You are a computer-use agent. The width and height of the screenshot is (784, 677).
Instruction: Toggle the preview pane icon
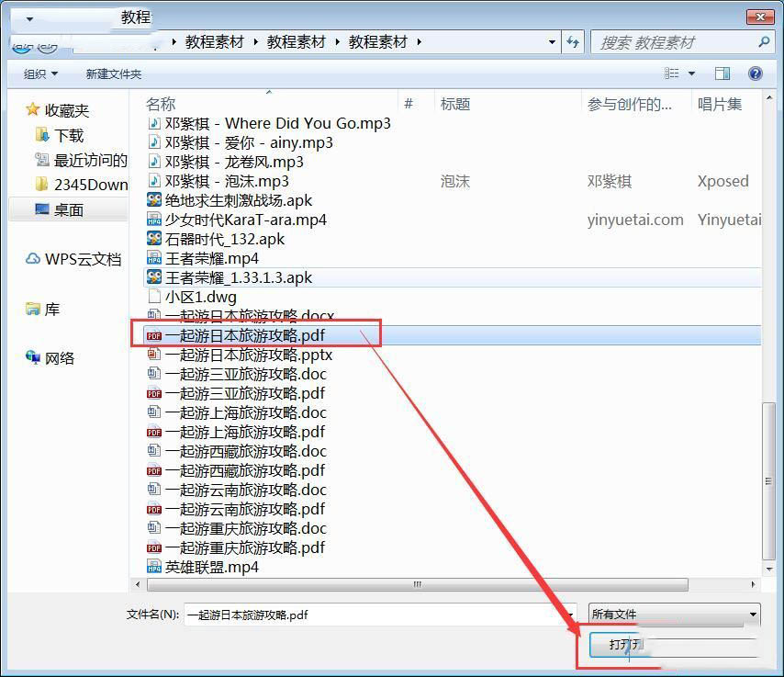coord(722,73)
